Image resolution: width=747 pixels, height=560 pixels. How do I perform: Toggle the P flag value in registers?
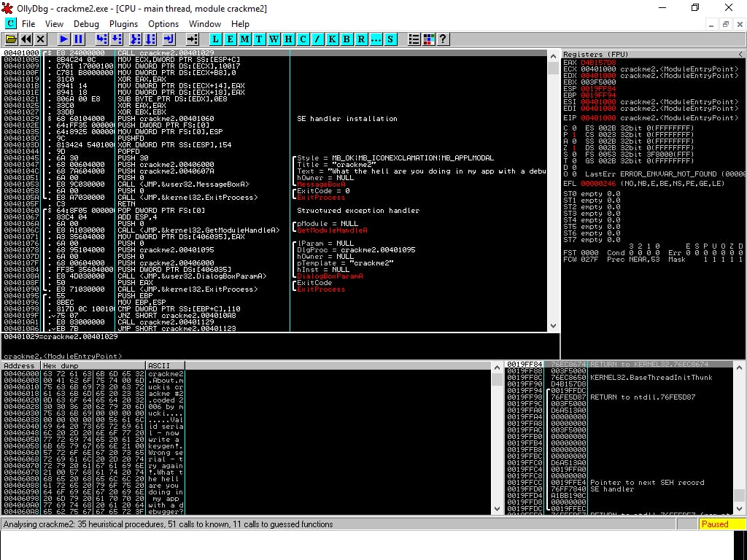575,135
